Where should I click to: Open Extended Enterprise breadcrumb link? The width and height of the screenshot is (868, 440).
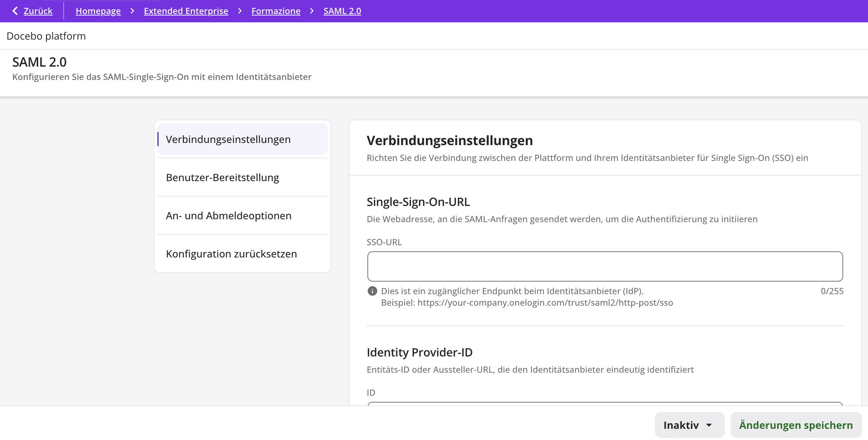click(x=186, y=11)
